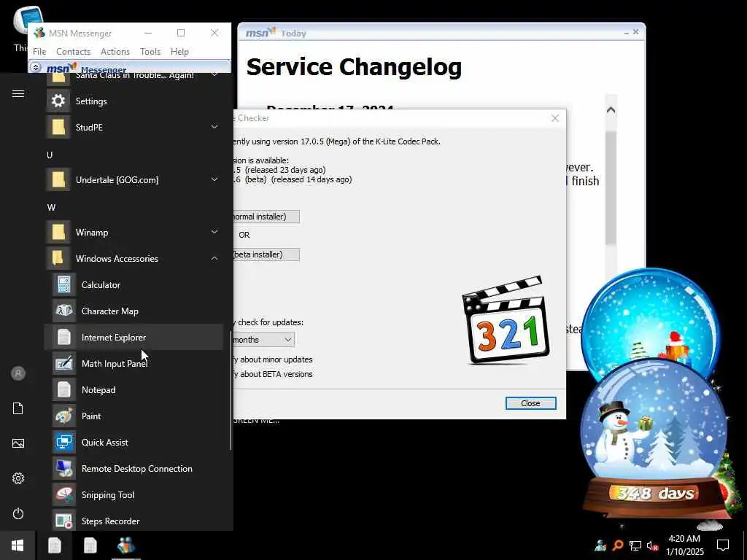Open Paint application
The image size is (747, 560).
(x=133, y=416)
